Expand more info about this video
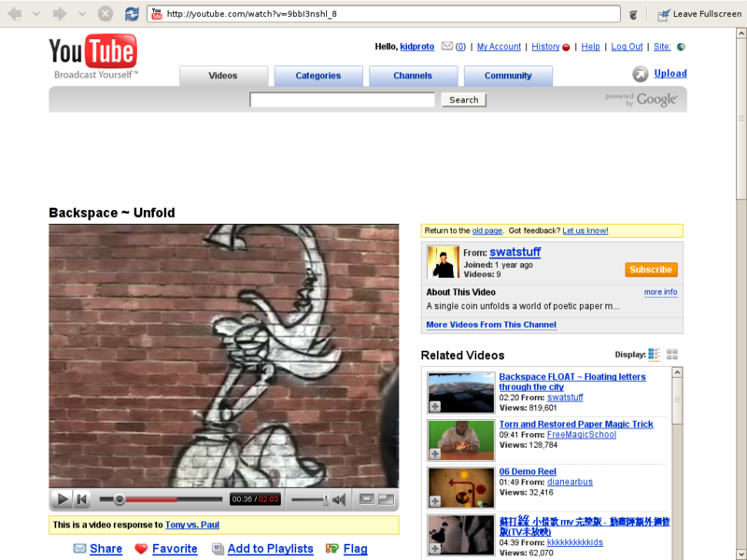The width and height of the screenshot is (747, 560). tap(660, 292)
